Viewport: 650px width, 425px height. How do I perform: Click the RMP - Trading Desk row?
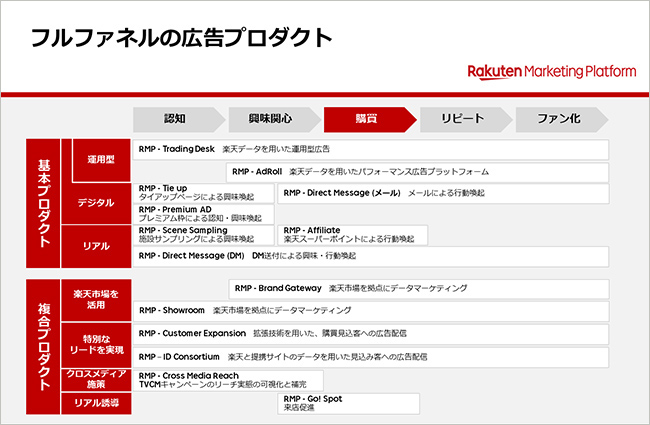(371, 150)
